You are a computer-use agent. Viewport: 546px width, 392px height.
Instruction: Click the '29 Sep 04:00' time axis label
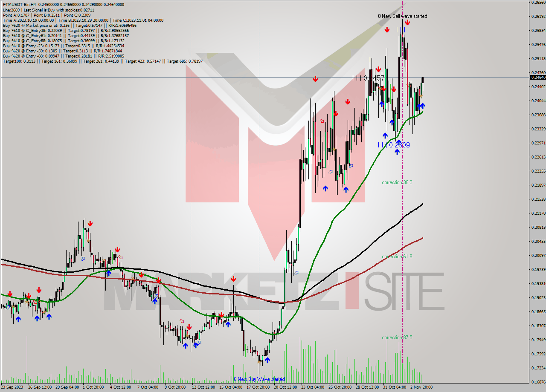[x=68, y=387]
